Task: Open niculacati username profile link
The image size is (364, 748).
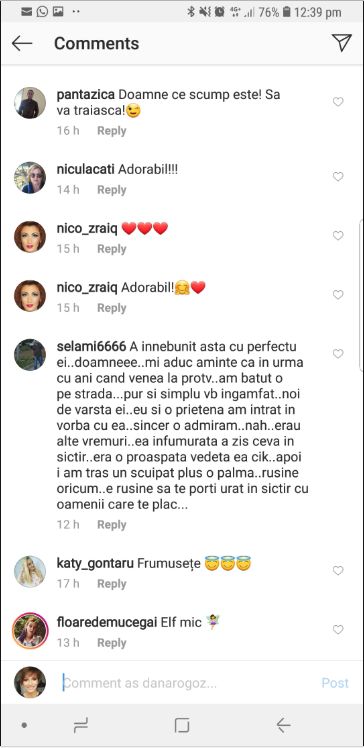Action: coord(85,170)
